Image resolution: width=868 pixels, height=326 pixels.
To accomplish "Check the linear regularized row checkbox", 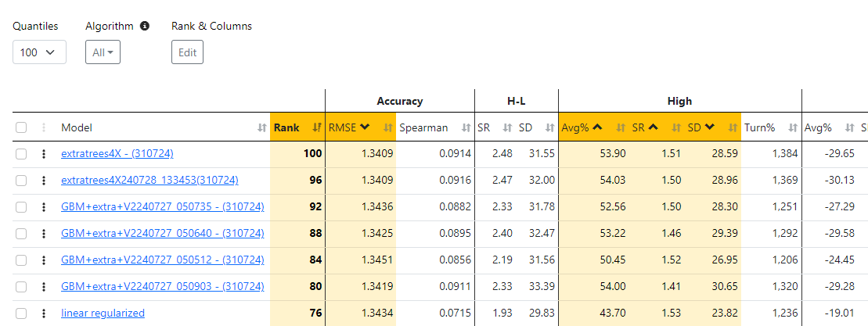I will coord(21,313).
